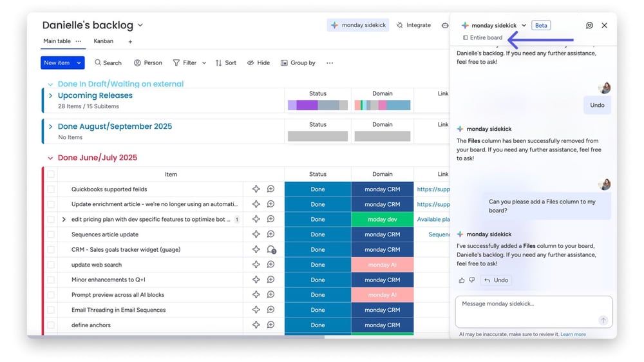Click Message monday sidekick input field
The width and height of the screenshot is (644, 362).
point(533,312)
